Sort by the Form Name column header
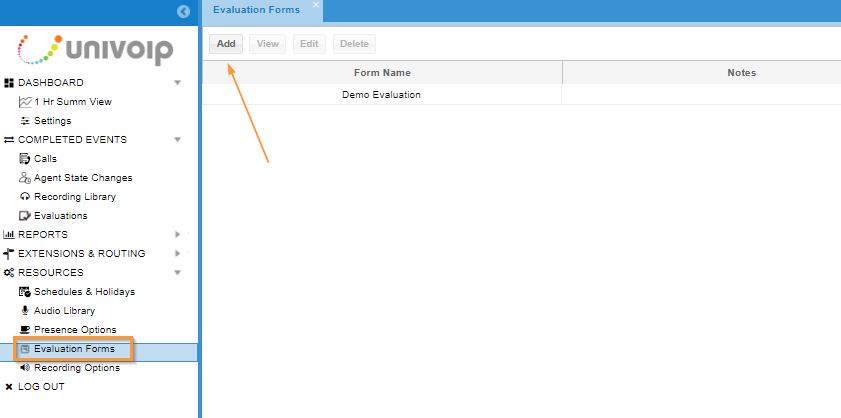Viewport: 841px width, 418px height. click(382, 72)
